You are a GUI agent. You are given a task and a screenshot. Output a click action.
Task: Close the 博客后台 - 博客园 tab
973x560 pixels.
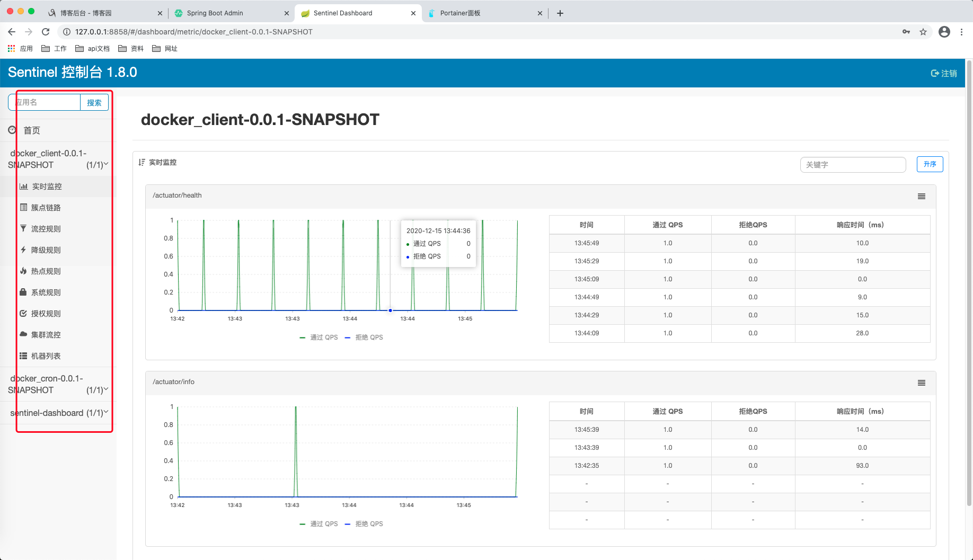click(x=160, y=13)
